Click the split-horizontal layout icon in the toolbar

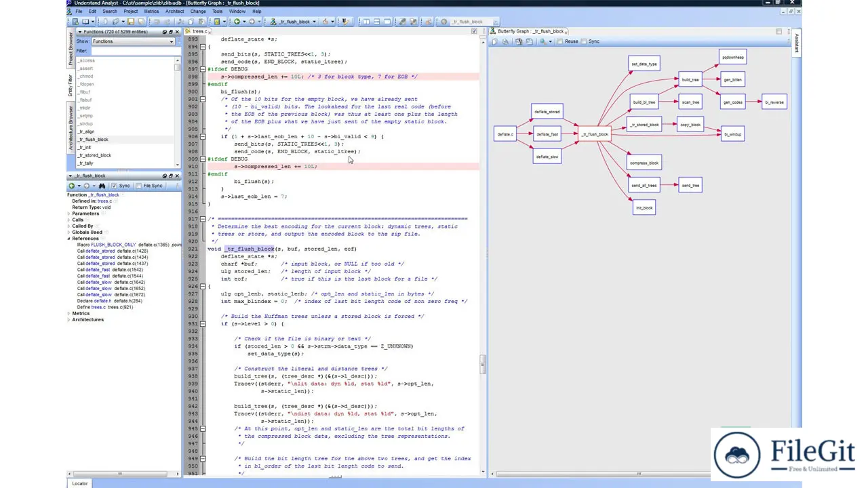pos(376,22)
